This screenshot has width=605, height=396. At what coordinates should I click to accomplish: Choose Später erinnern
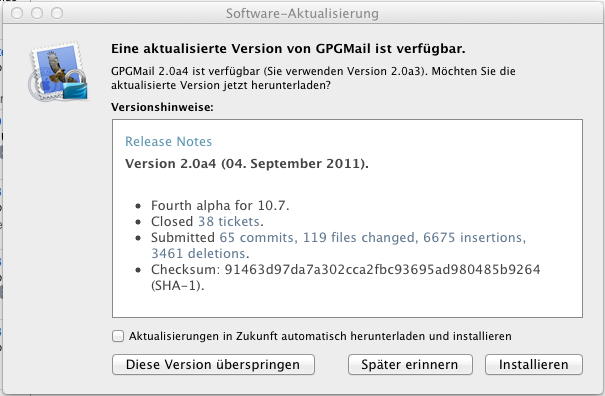tap(410, 364)
